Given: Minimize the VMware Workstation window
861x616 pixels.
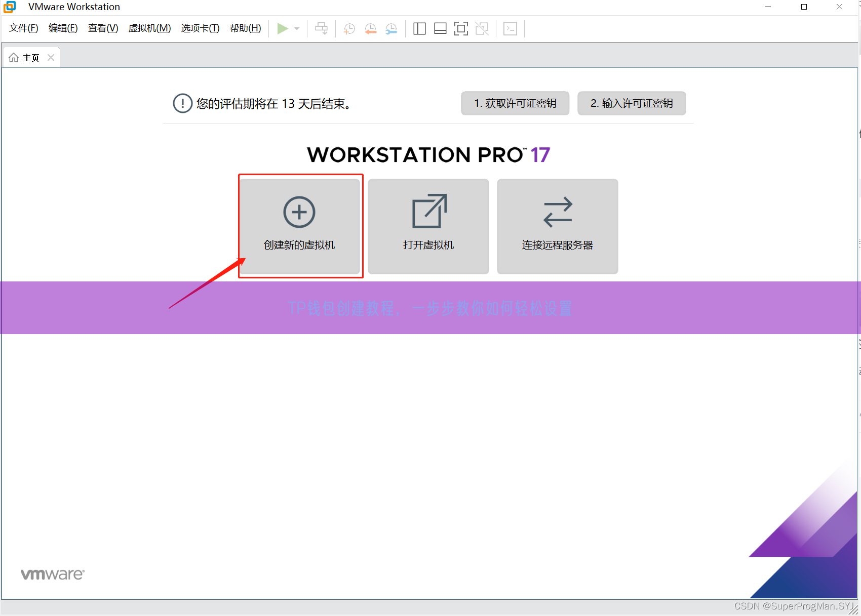Looking at the screenshot, I should 768,7.
